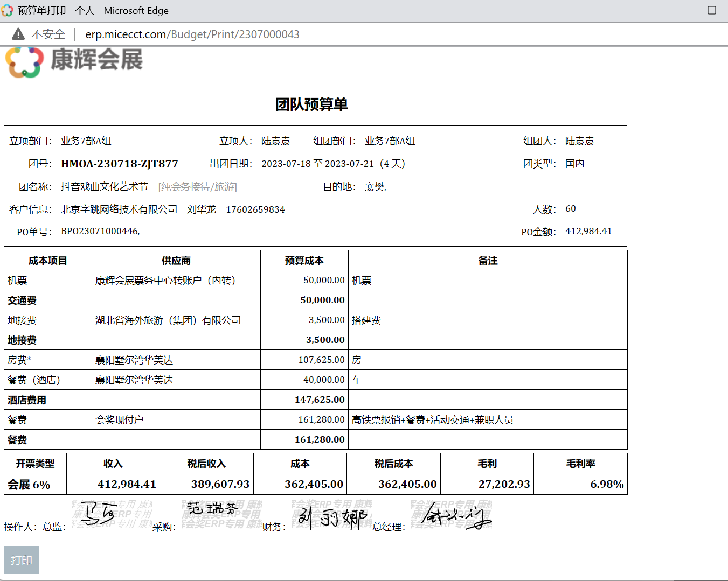Minimize the Edge popup window

tap(675, 10)
